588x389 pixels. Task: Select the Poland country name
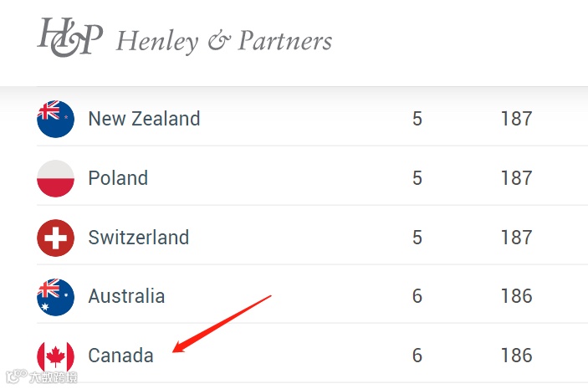pos(118,178)
